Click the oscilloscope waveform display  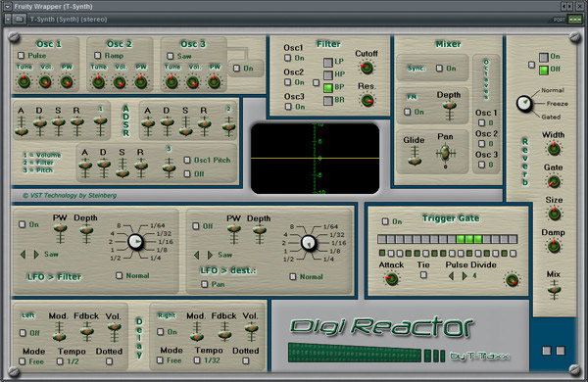pyautogui.click(x=315, y=159)
